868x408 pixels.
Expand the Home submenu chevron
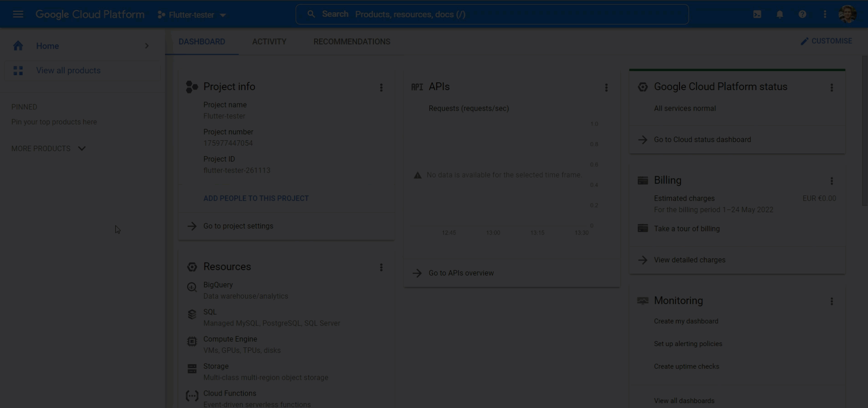147,46
